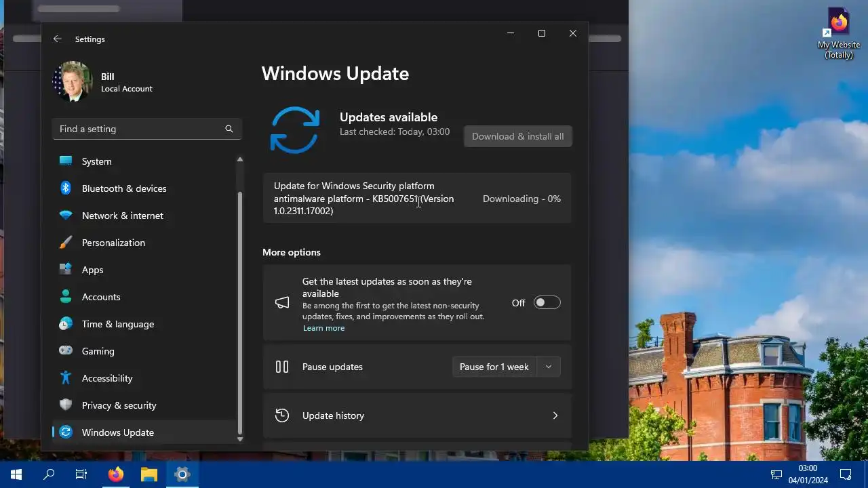
Task: Click the Windows Update sync icon in sidebar
Action: click(x=66, y=432)
